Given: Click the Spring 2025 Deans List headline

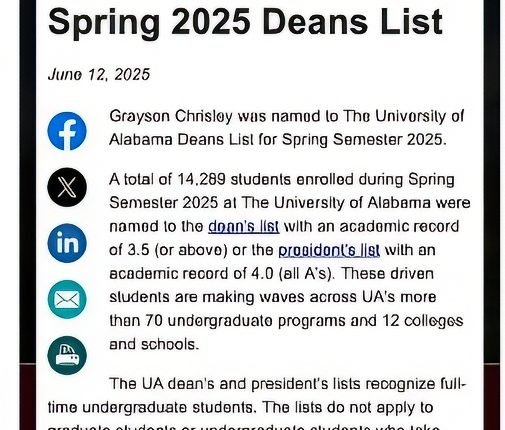Looking at the screenshot, I should pyautogui.click(x=245, y=22).
